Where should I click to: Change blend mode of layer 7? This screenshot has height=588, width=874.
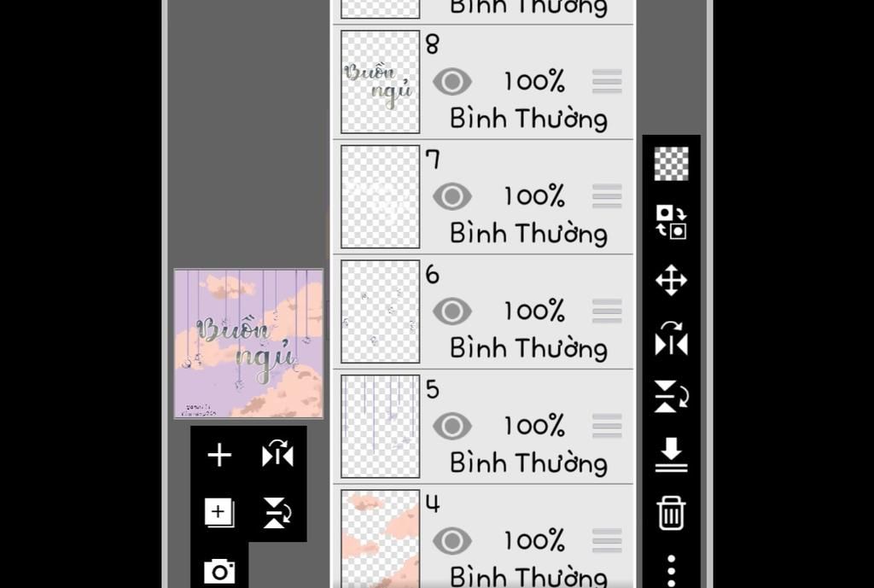coord(528,233)
